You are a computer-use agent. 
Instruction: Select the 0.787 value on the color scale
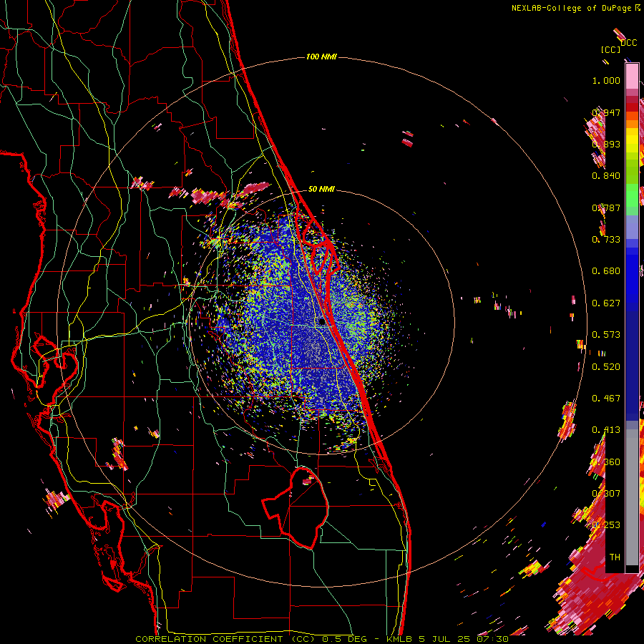(x=606, y=208)
